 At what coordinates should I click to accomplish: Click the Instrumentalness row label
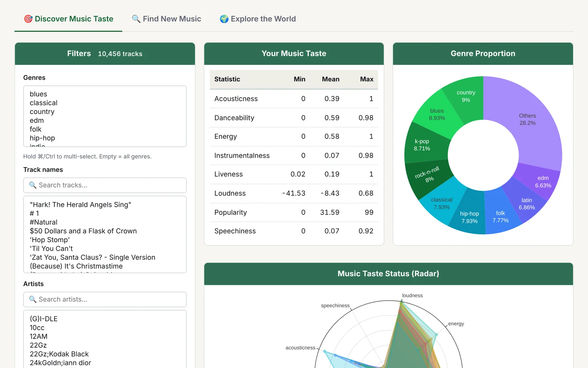pyautogui.click(x=242, y=156)
